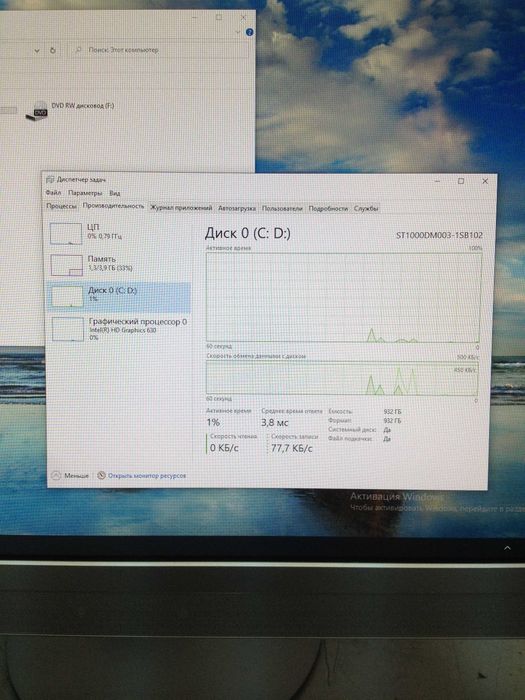Image resolution: width=525 pixels, height=700 pixels.
Task: Maximize the Explorer window
Action: (219, 17)
